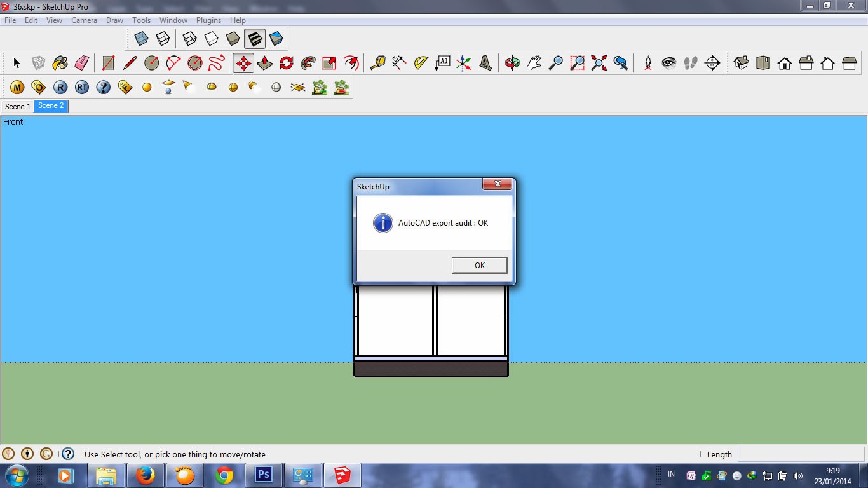Select the Rotate tool
Image resolution: width=868 pixels, height=488 pixels.
(x=287, y=63)
